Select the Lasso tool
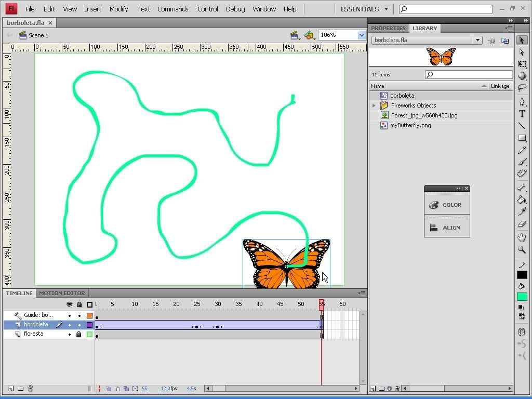Screen dimensions: 532x399 click(x=522, y=88)
